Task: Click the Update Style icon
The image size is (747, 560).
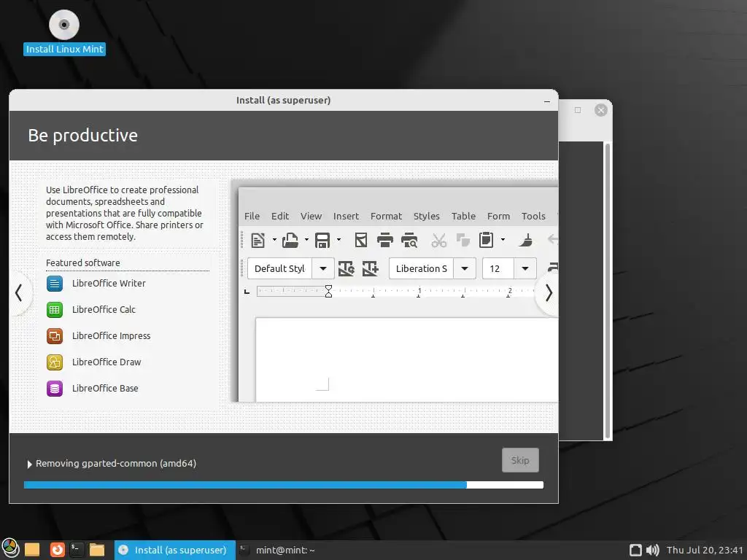Action: point(347,268)
